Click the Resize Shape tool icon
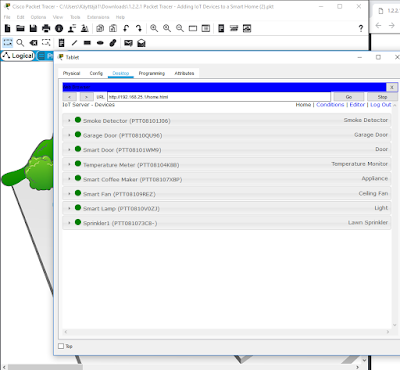This screenshot has height=370, width=400. [x=46, y=43]
